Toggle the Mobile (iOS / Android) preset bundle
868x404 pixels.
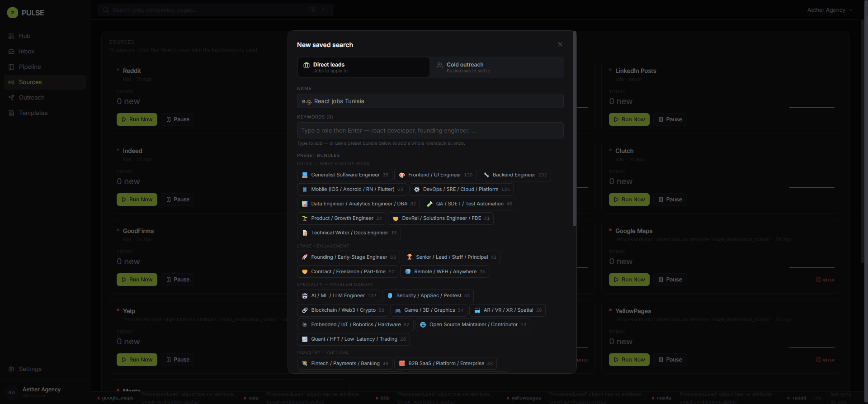(x=352, y=190)
